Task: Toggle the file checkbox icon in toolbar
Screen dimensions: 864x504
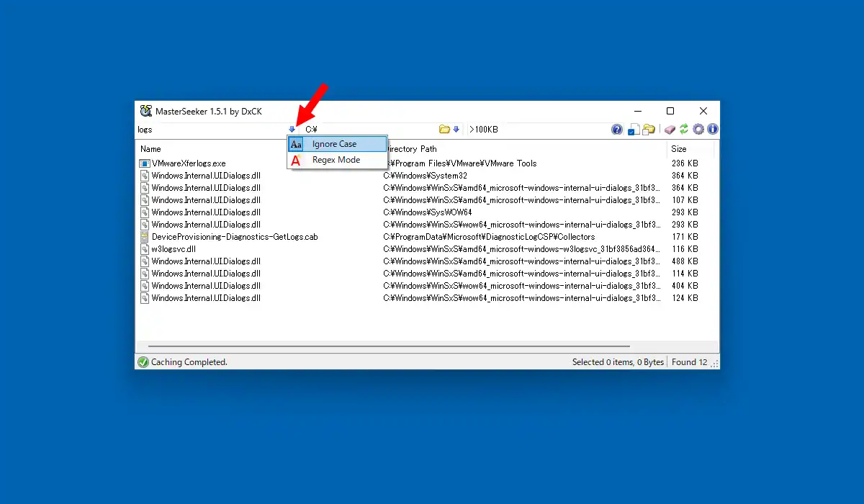Action: 633,130
